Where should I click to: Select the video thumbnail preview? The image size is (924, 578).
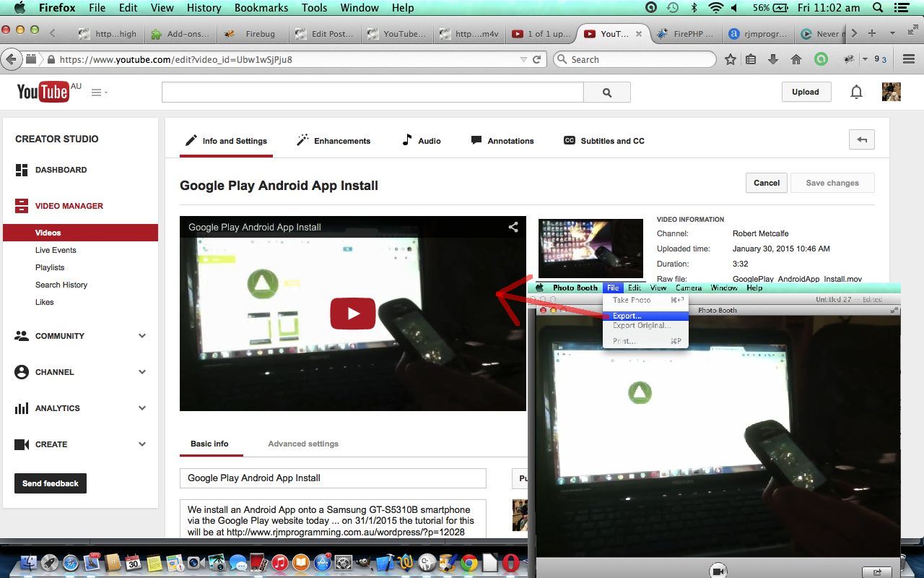(590, 249)
